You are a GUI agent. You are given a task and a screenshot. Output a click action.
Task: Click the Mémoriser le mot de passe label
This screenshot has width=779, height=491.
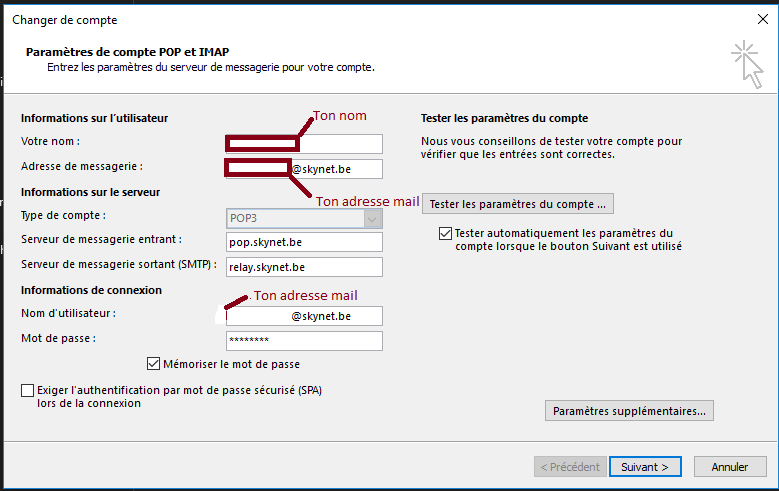[x=232, y=364]
